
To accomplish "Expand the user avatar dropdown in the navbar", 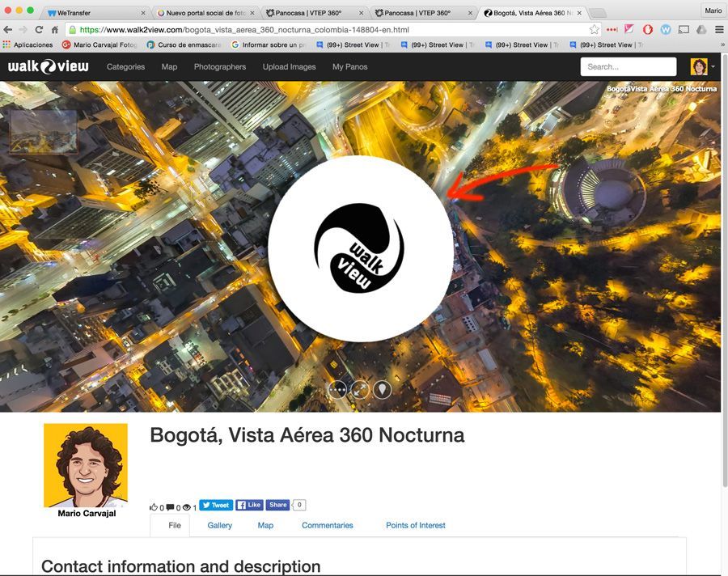I will point(702,67).
